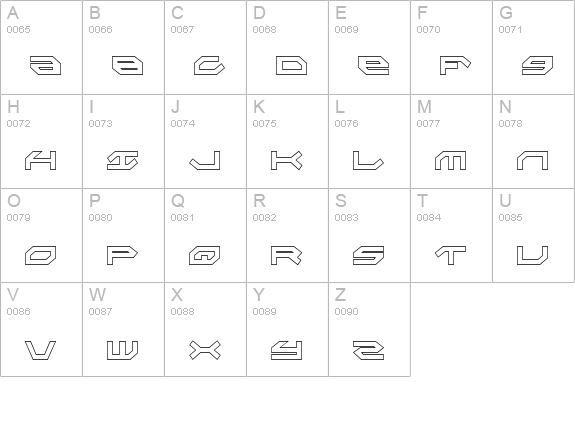Select the X glyph cell 0088
The image size is (575, 421).
[x=205, y=329]
